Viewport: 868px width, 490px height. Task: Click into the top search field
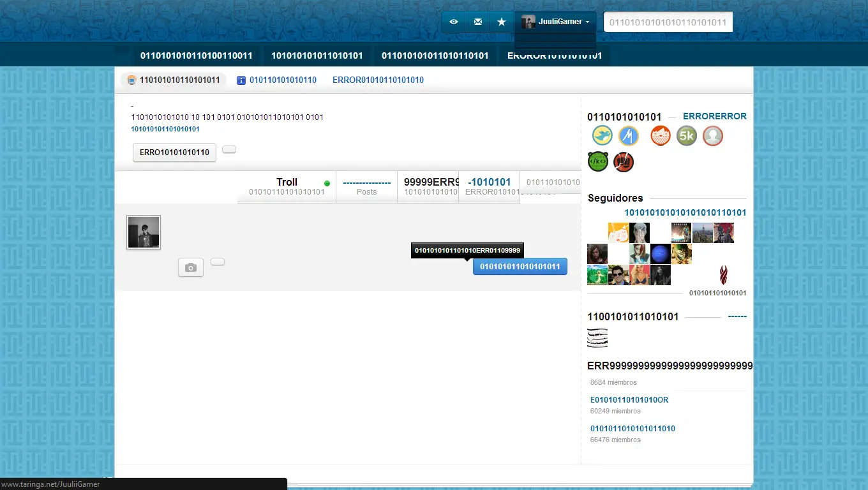(x=668, y=22)
